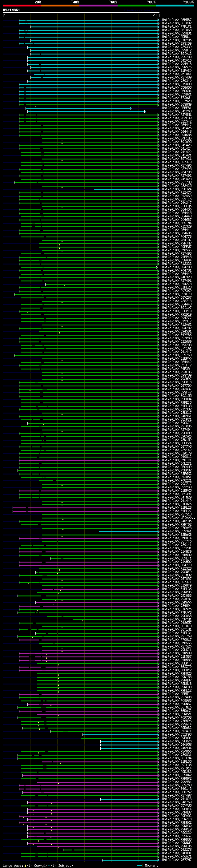Open hit UniRef100_A5BU14
The image size is (197, 868).
click(x=177, y=37)
